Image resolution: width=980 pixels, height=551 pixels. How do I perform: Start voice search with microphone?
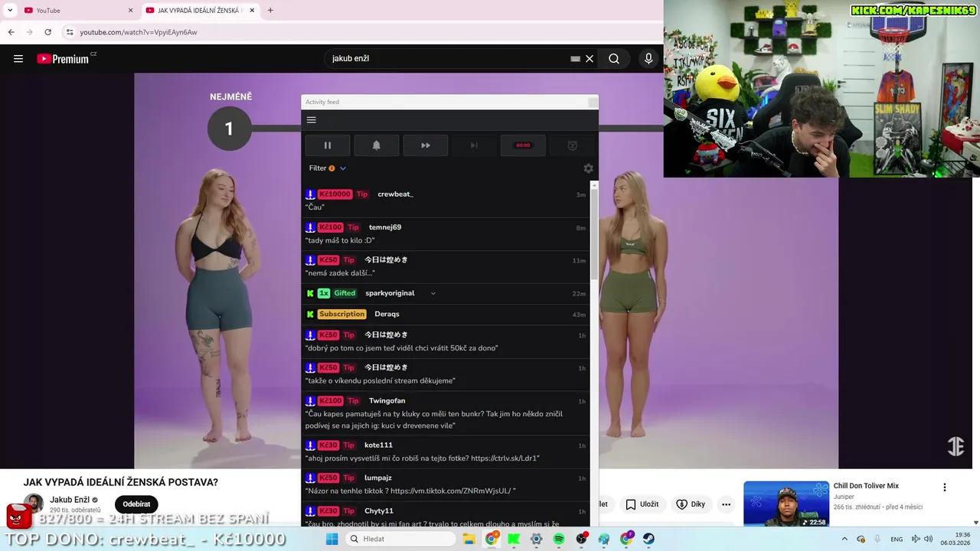(648, 59)
